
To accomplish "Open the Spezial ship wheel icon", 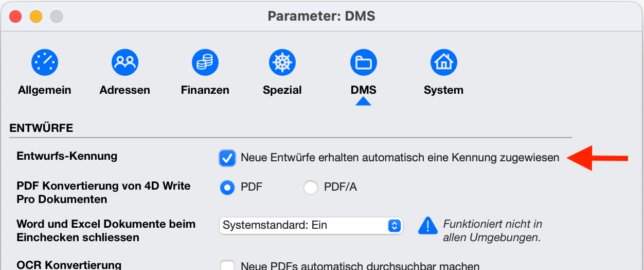I will coord(282,63).
